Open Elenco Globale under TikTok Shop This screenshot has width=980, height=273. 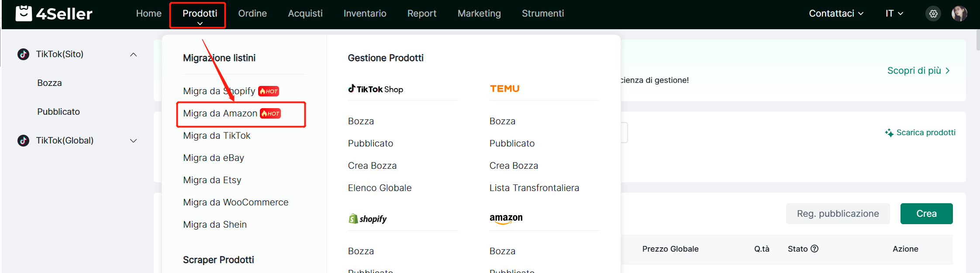click(x=380, y=188)
